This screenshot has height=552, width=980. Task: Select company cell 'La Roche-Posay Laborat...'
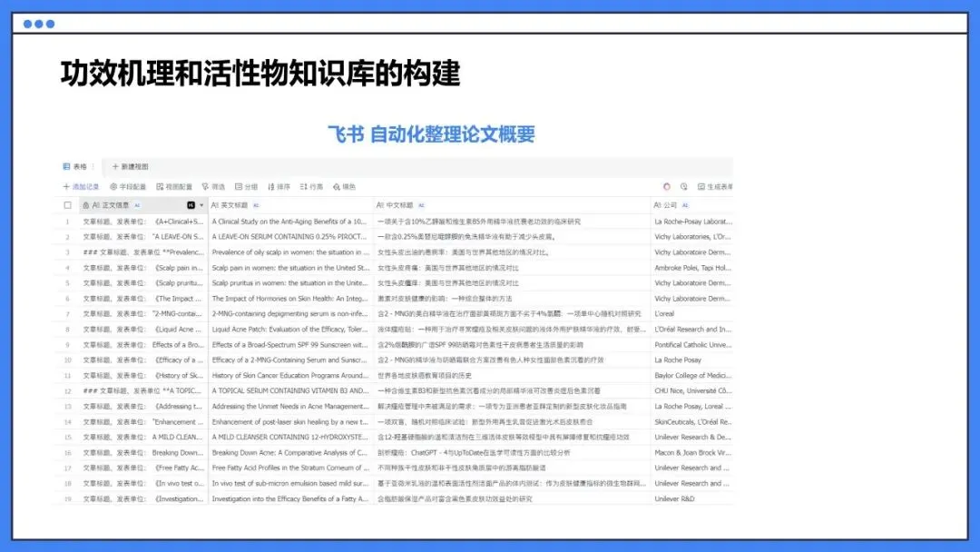(x=691, y=222)
